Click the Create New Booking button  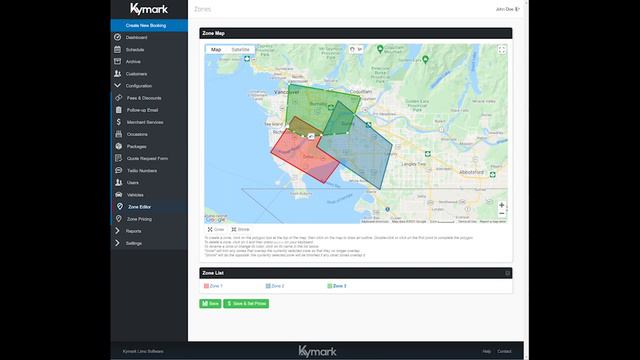pos(149,25)
